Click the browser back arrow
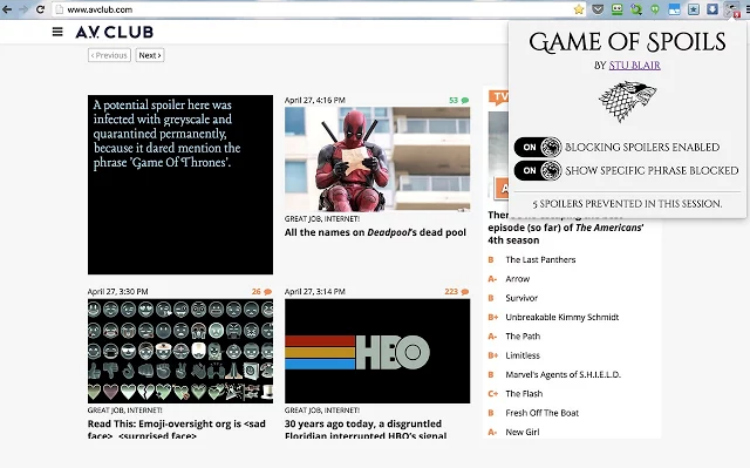This screenshot has height=468, width=750. 8,9
